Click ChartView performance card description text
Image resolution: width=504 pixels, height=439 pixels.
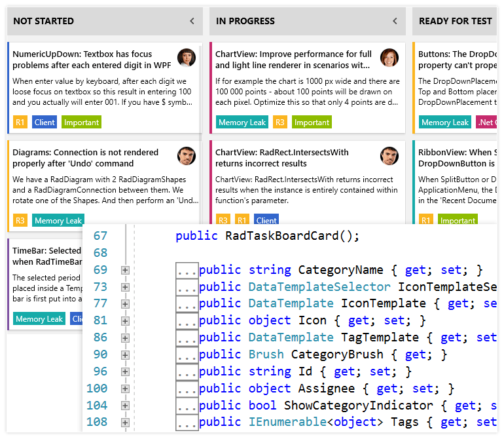(x=307, y=92)
